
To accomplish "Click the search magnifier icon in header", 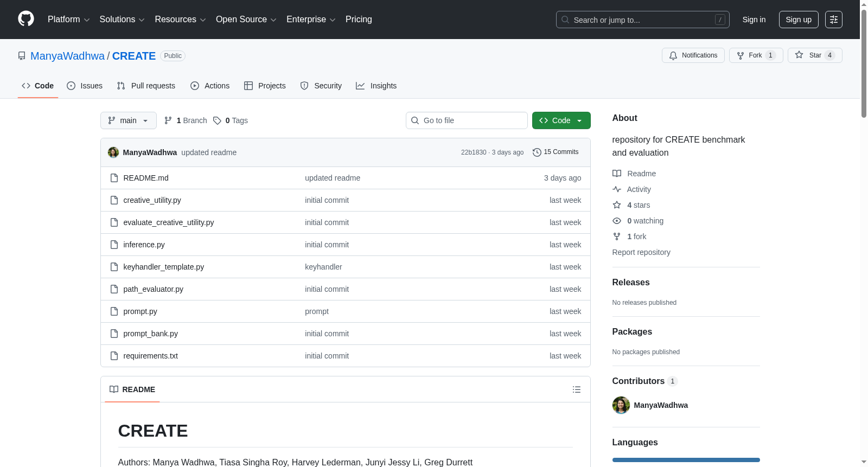I will (565, 20).
